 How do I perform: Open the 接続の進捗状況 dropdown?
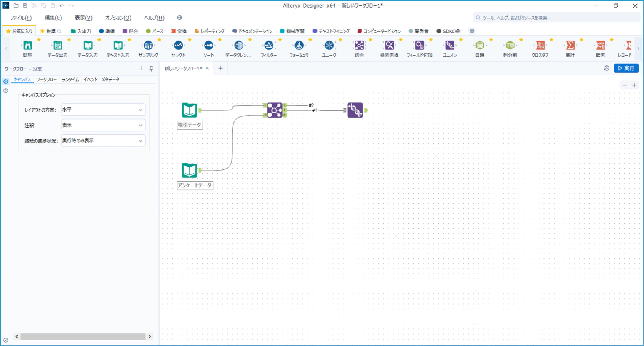pos(103,141)
